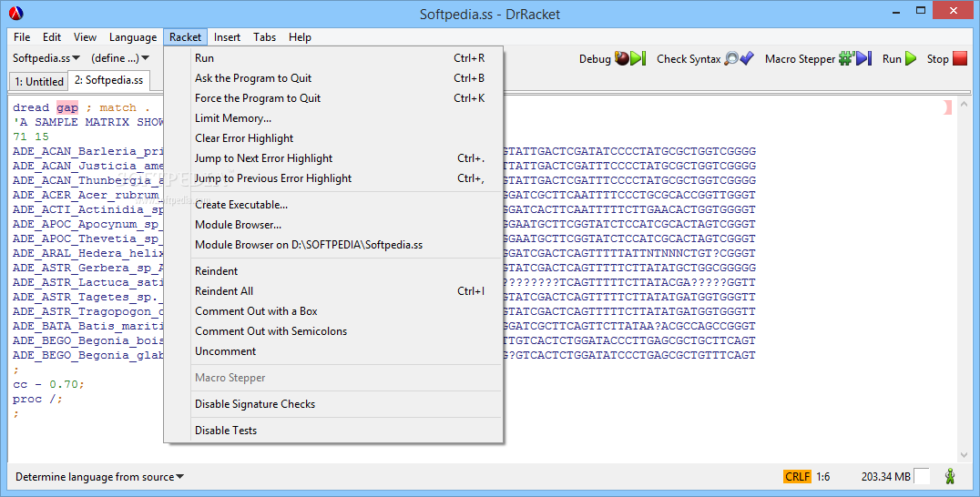This screenshot has width=980, height=497.
Task: Open Module Browser... entry
Action: (333, 224)
